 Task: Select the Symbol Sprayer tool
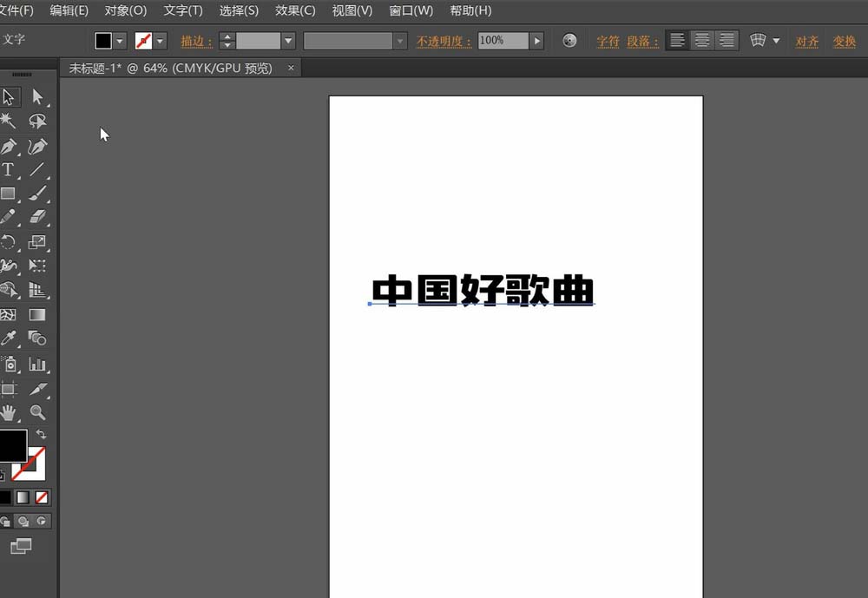[8, 364]
